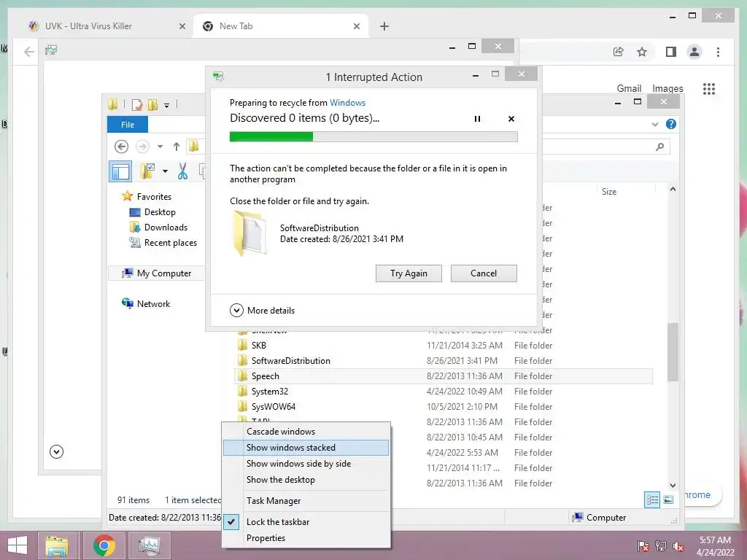
Task: Open Desktop under Favorites
Action: tap(152, 212)
